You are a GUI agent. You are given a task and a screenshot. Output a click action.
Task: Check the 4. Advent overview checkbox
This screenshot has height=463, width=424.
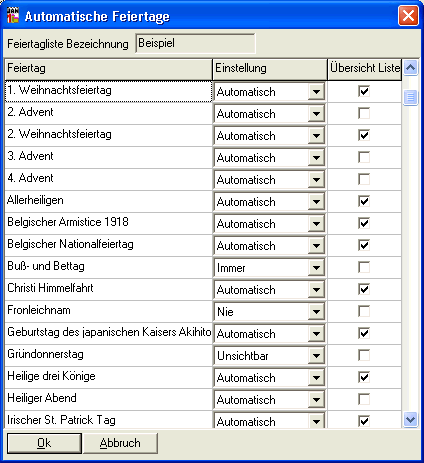click(x=364, y=179)
